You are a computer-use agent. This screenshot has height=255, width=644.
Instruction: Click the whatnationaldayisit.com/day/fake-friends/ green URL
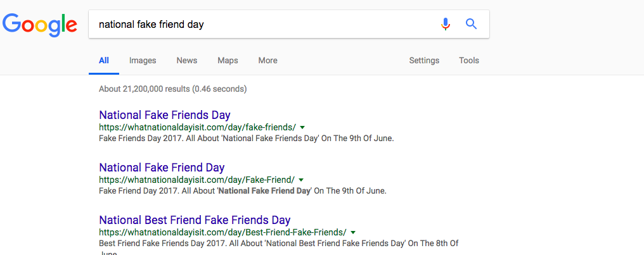(x=198, y=127)
